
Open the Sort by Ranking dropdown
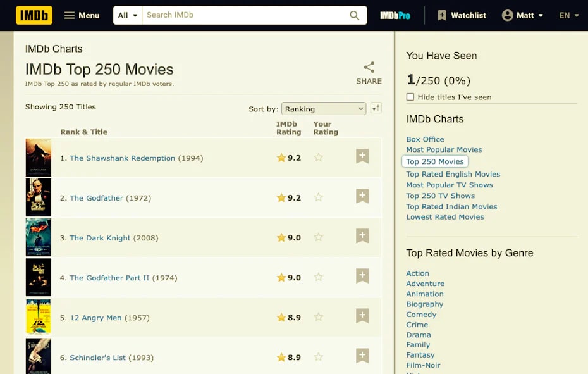323,108
